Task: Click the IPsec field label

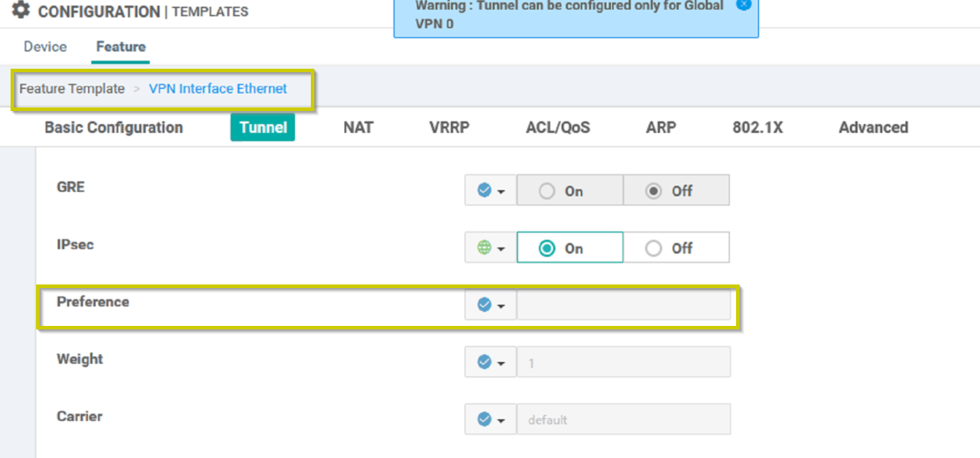Action: [75, 244]
